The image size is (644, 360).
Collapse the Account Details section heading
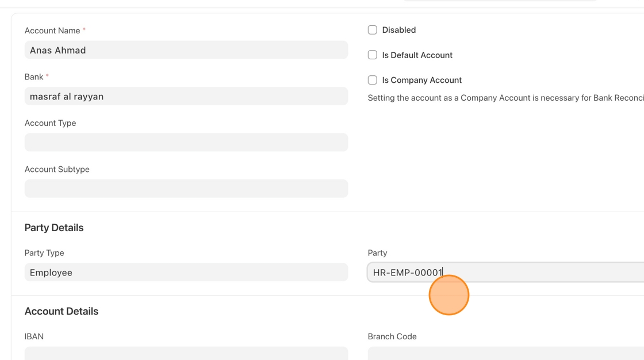pyautogui.click(x=62, y=311)
